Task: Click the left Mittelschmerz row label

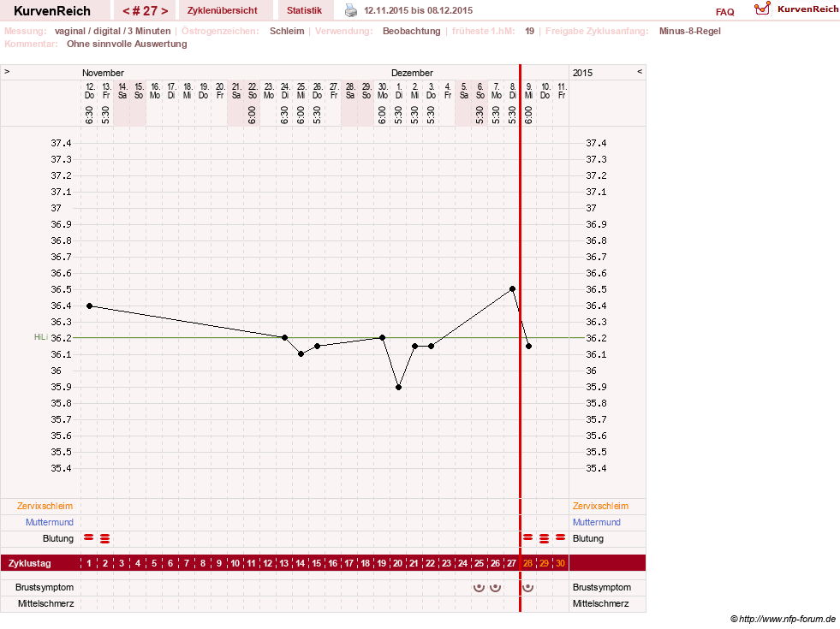Action: click(46, 603)
